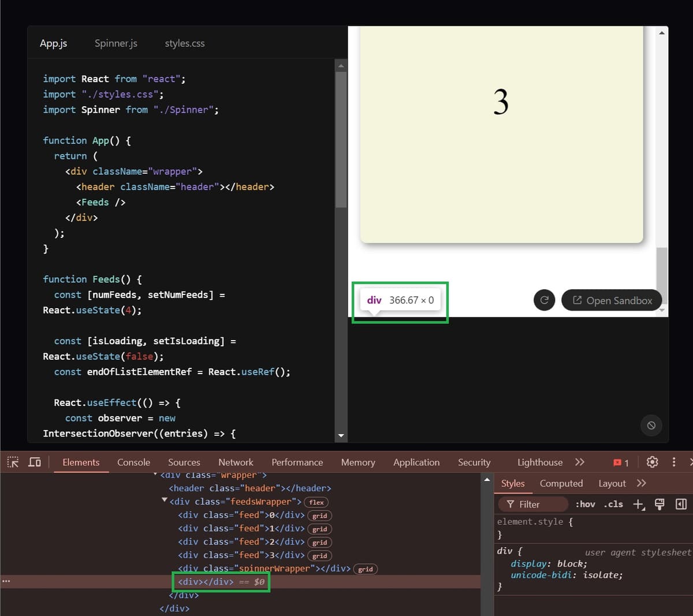The height and width of the screenshot is (616, 693).
Task: Toggle element pseudo-class states with :hov
Action: point(585,504)
